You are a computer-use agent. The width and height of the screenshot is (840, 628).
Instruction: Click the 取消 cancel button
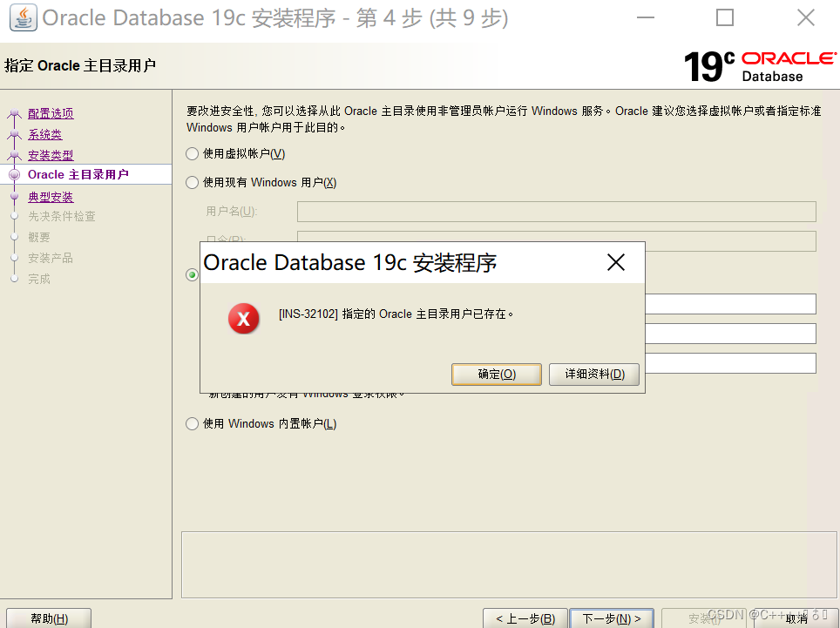(x=796, y=619)
